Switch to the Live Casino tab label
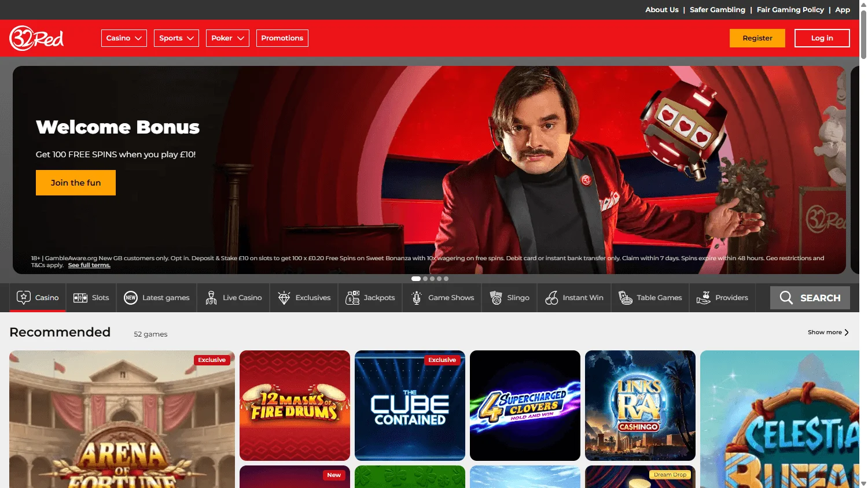Image resolution: width=868 pixels, height=488 pixels. [x=242, y=298]
